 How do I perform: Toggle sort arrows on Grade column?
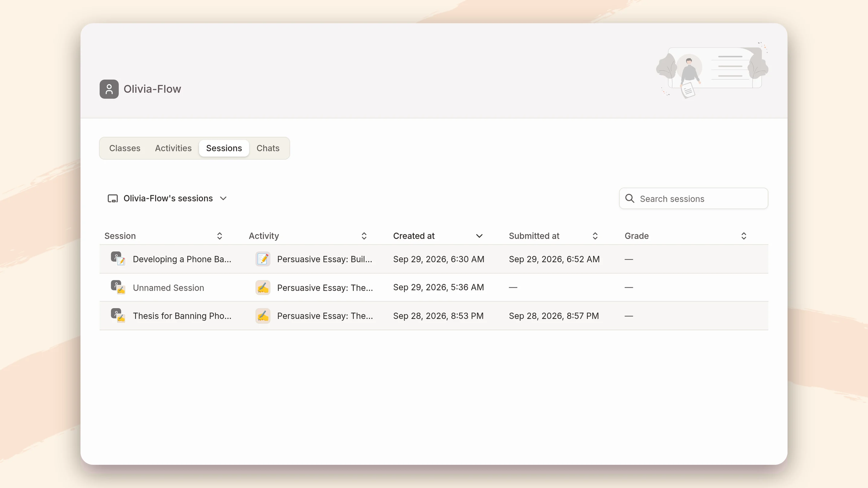coord(744,236)
